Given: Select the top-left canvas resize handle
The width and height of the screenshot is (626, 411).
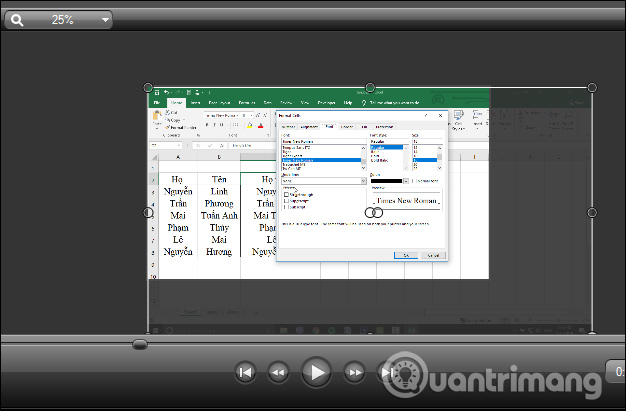Looking at the screenshot, I should coord(148,87).
